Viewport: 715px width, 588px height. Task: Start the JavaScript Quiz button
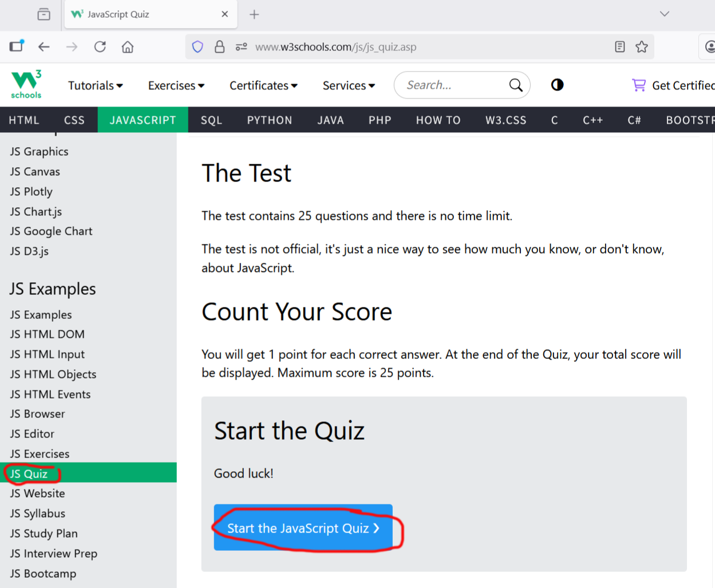(x=303, y=527)
